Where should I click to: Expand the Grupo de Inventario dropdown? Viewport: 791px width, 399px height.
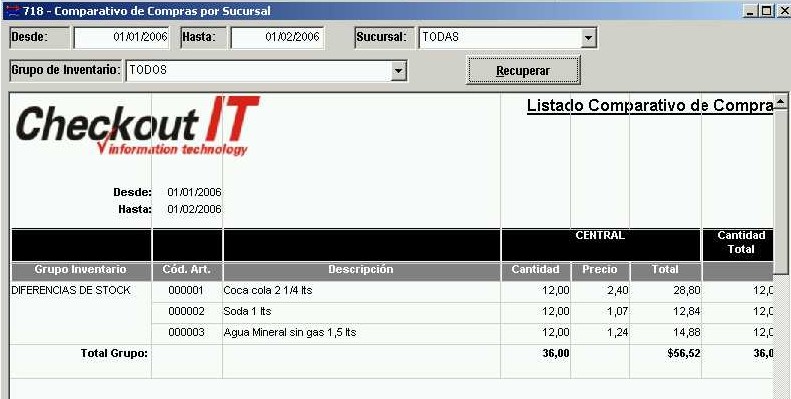(399, 71)
